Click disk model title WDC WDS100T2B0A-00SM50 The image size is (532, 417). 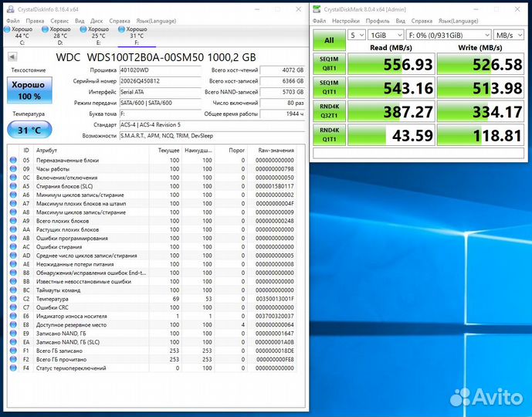click(156, 57)
